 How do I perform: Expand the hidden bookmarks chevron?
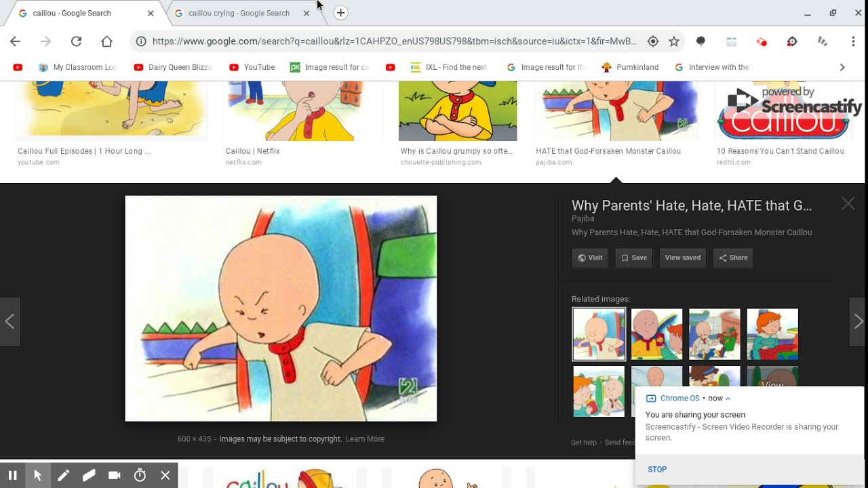pos(842,67)
